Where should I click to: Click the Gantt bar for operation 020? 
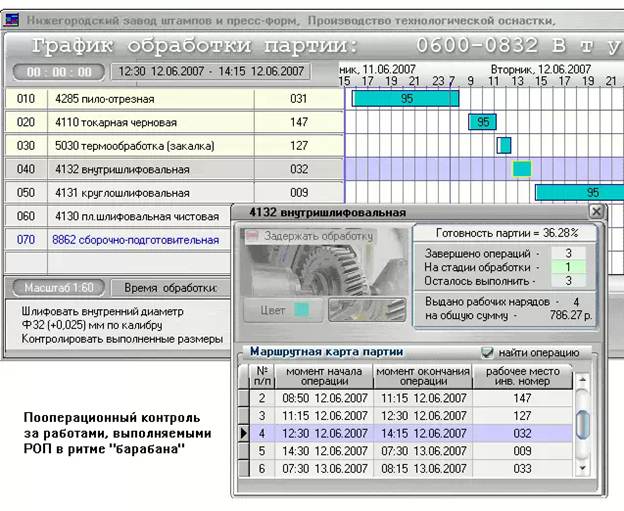[482, 122]
